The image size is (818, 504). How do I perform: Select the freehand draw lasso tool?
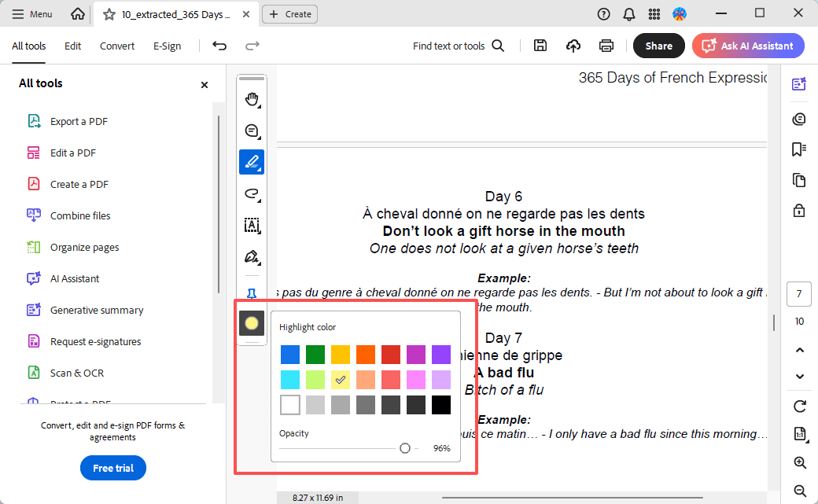click(x=252, y=193)
